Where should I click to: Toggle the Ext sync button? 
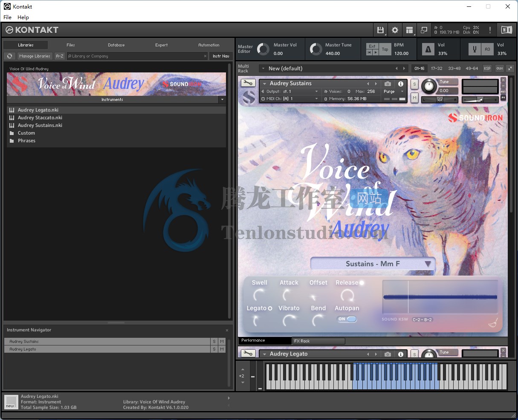372,46
